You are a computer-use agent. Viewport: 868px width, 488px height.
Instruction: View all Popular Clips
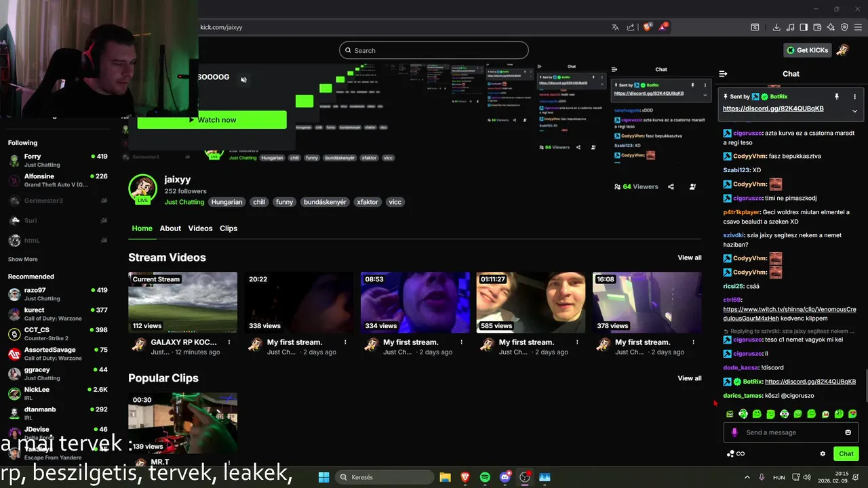click(690, 378)
